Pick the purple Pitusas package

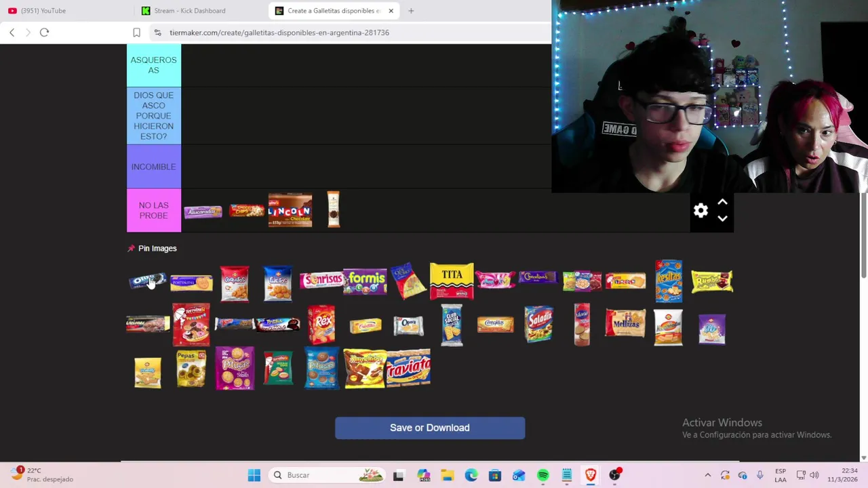pyautogui.click(x=235, y=368)
